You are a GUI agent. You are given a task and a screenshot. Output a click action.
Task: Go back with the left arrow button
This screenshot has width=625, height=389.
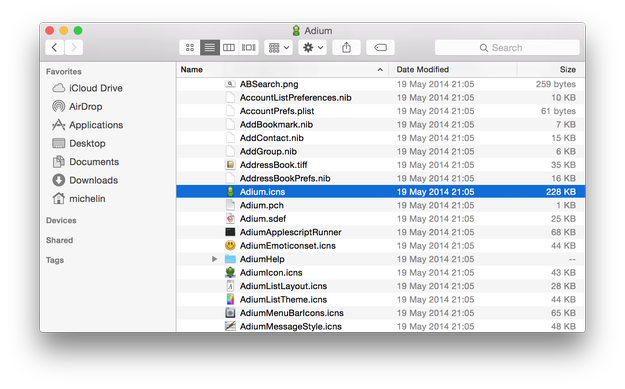click(55, 48)
